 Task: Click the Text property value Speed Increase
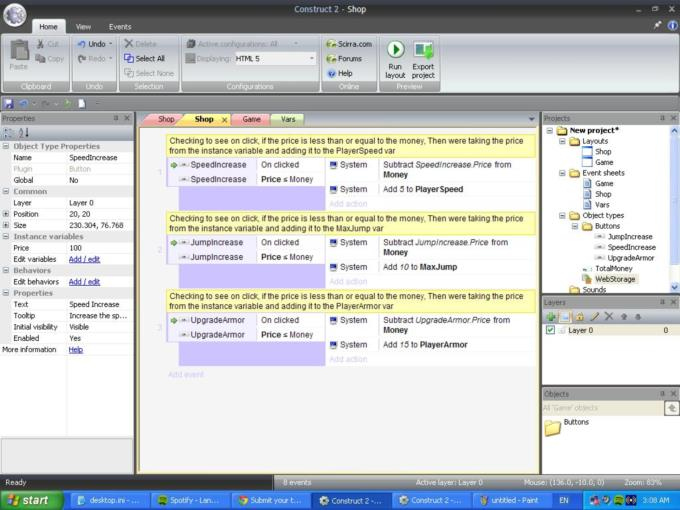coord(100,304)
